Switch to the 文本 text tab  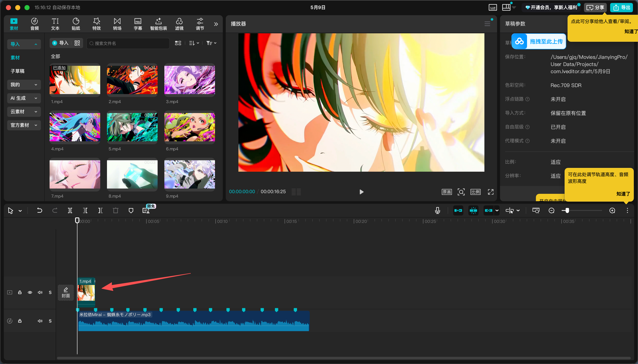coord(55,24)
